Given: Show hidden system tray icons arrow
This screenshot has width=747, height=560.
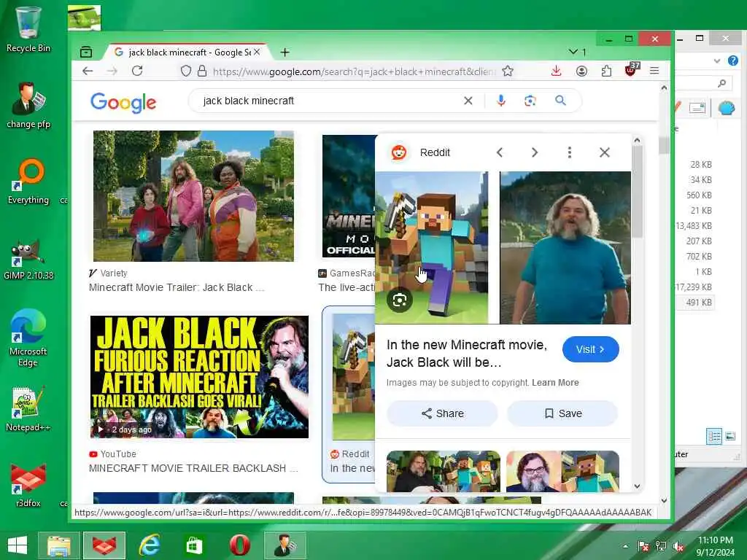Looking at the screenshot, I should 625,546.
